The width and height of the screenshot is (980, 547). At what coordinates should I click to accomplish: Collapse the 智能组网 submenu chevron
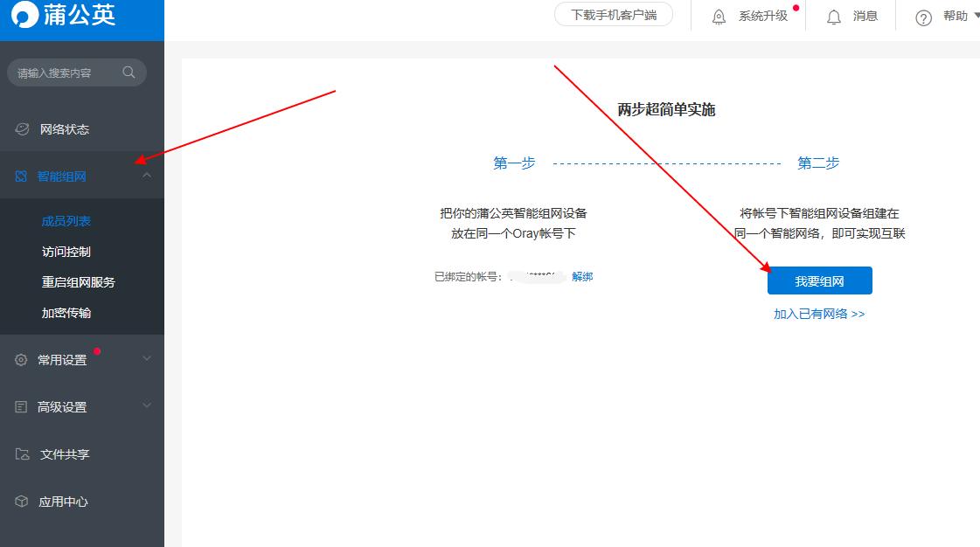147,175
